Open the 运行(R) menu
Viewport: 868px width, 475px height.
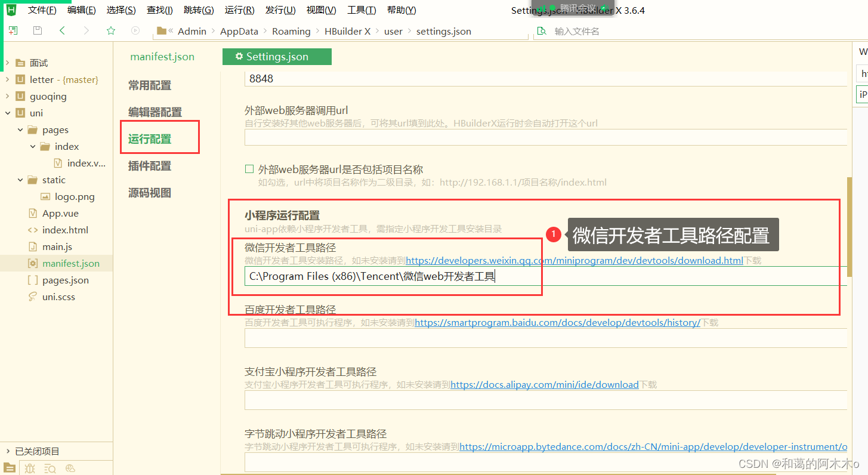(x=240, y=10)
